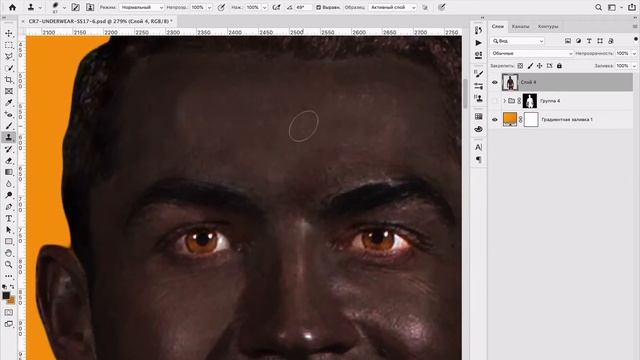Open the Непрозр. opacity dropdown arrow
Viewport: 640px width, 360px height.
tap(209, 7)
